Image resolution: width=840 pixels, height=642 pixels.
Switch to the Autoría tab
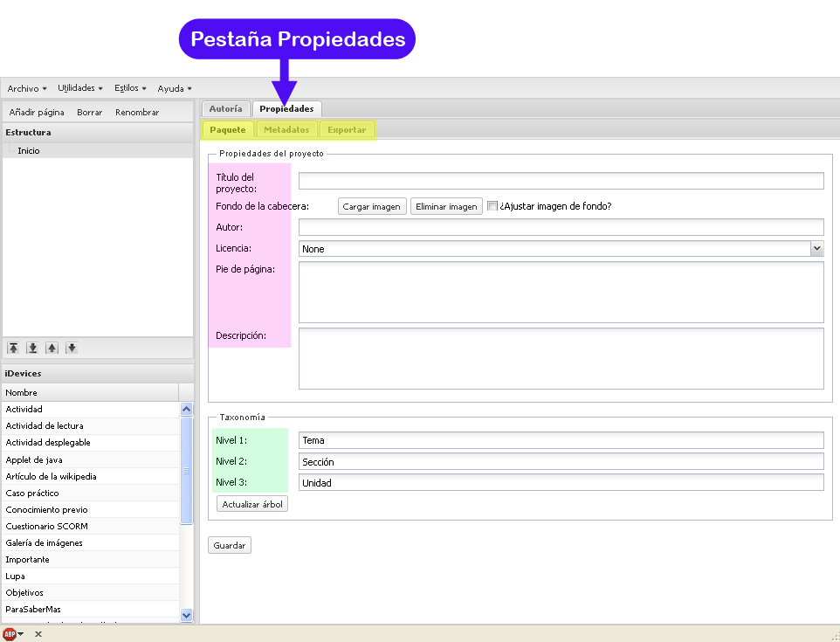[x=225, y=109]
